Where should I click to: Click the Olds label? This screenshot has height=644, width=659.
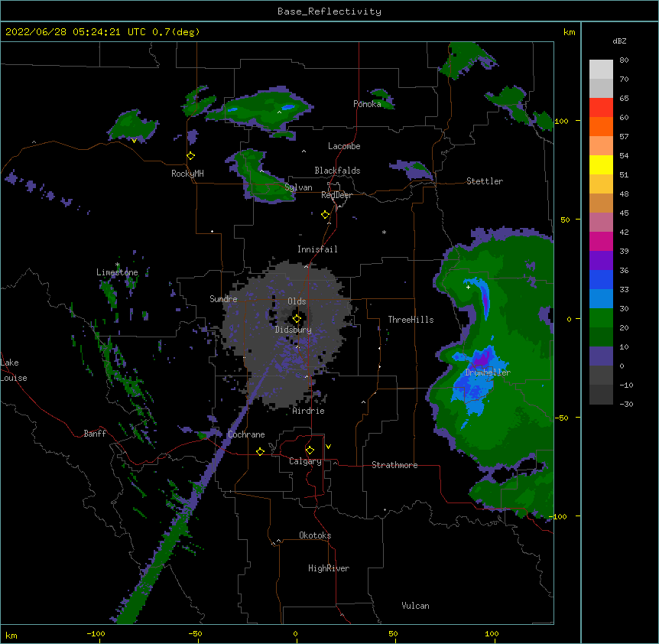click(297, 301)
